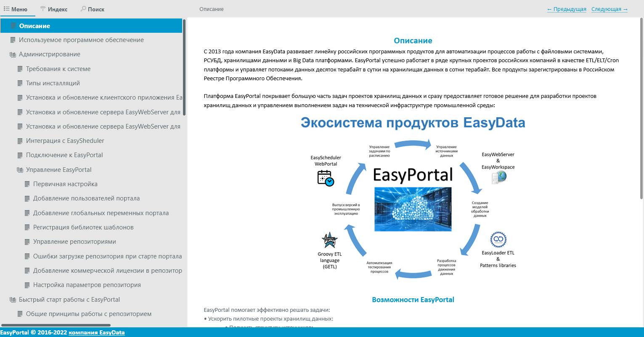644x337 pixels.
Task: Collapse the Администрирование book icon
Action: 13,54
